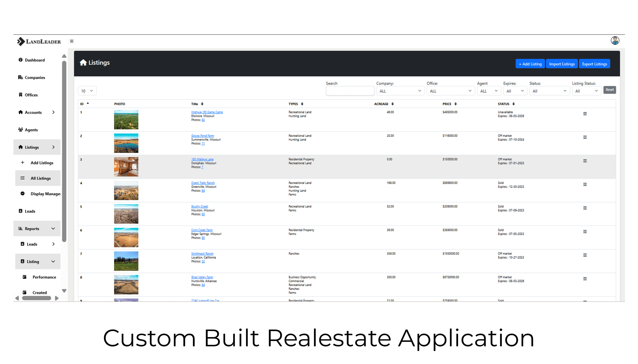Image resolution: width=638 pixels, height=364 pixels.
Task: Click the LandLeader logo
Action: click(x=39, y=41)
